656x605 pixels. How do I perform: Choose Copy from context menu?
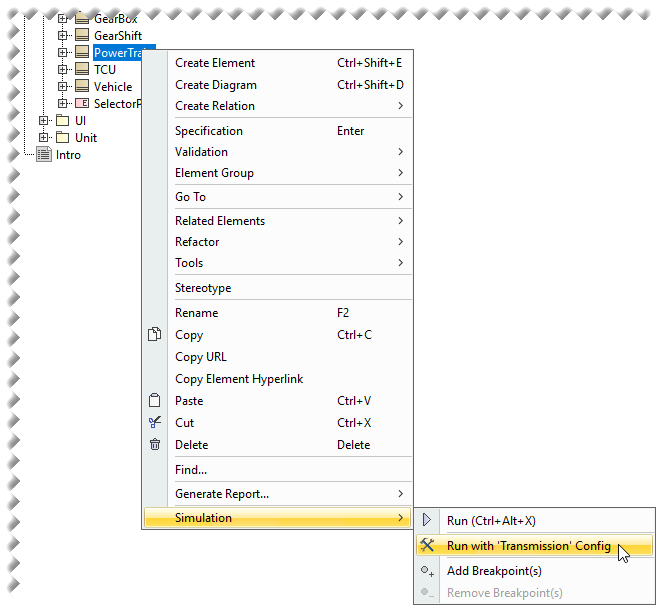(277, 334)
